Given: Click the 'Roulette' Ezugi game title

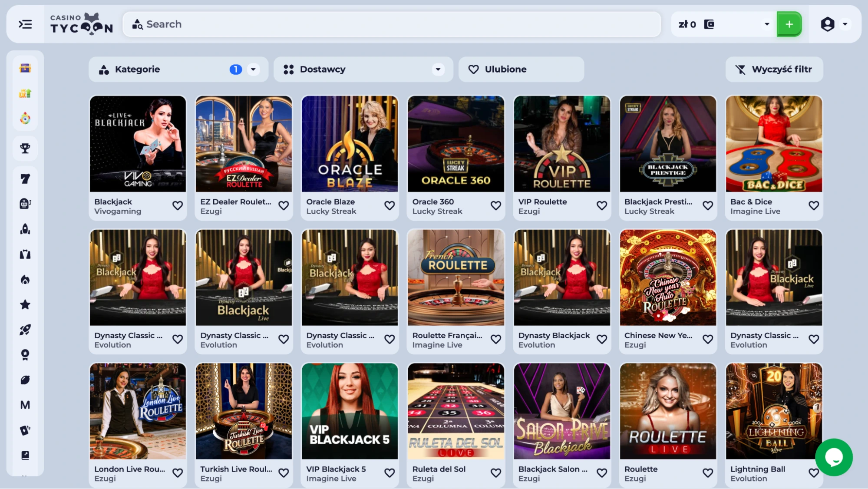Looking at the screenshot, I should (x=641, y=469).
